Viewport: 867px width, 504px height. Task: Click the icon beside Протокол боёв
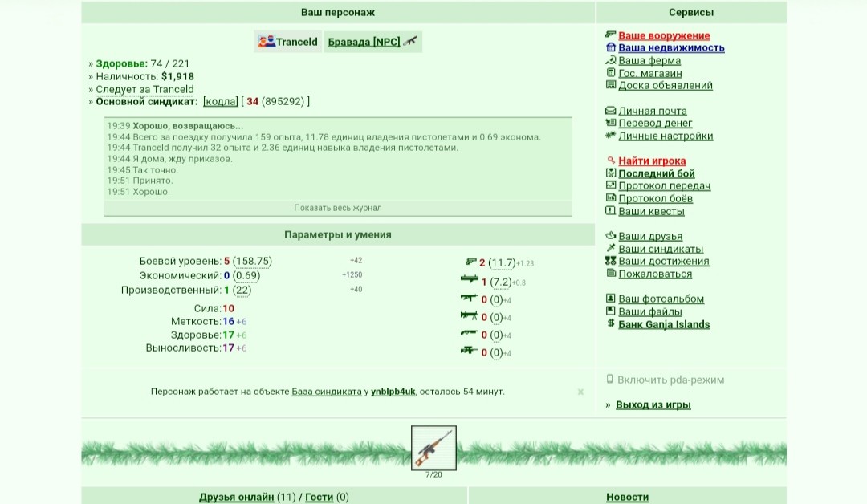click(x=610, y=198)
